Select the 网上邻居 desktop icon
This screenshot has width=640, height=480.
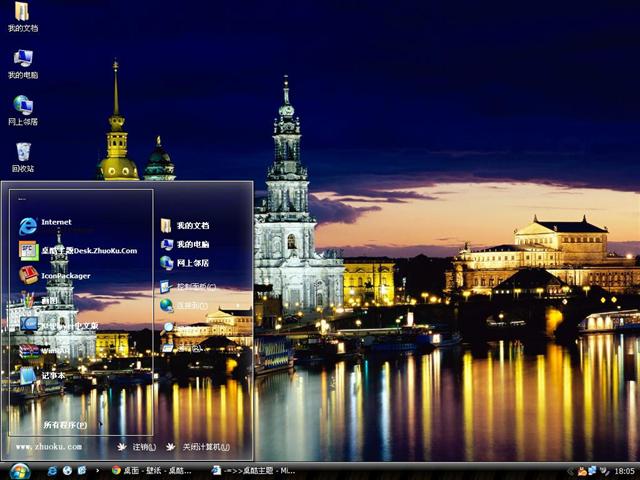(23, 111)
